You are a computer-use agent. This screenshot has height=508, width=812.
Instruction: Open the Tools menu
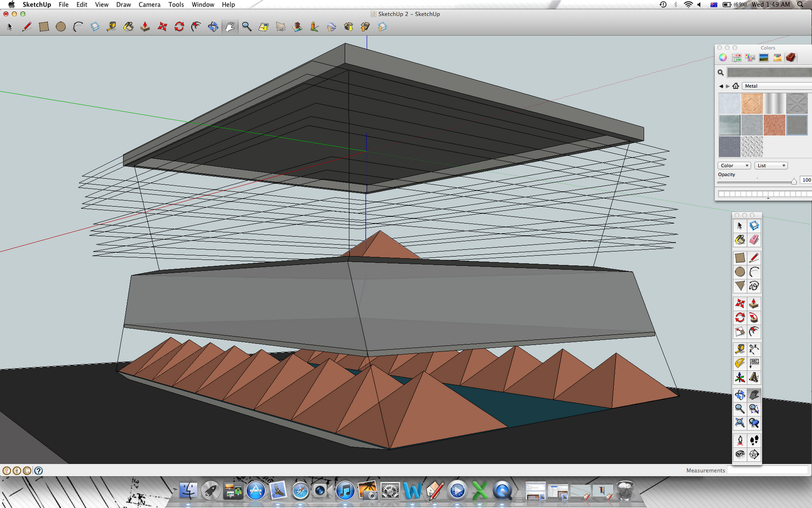(x=176, y=5)
